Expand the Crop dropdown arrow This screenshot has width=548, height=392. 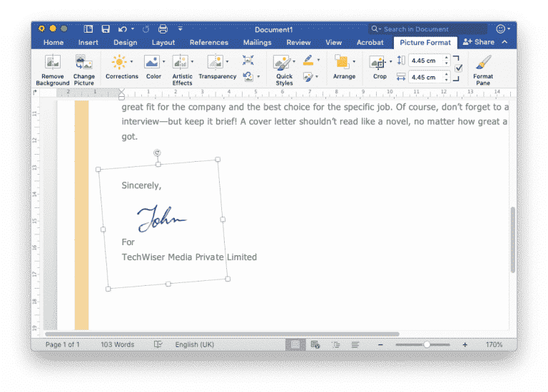coord(390,62)
